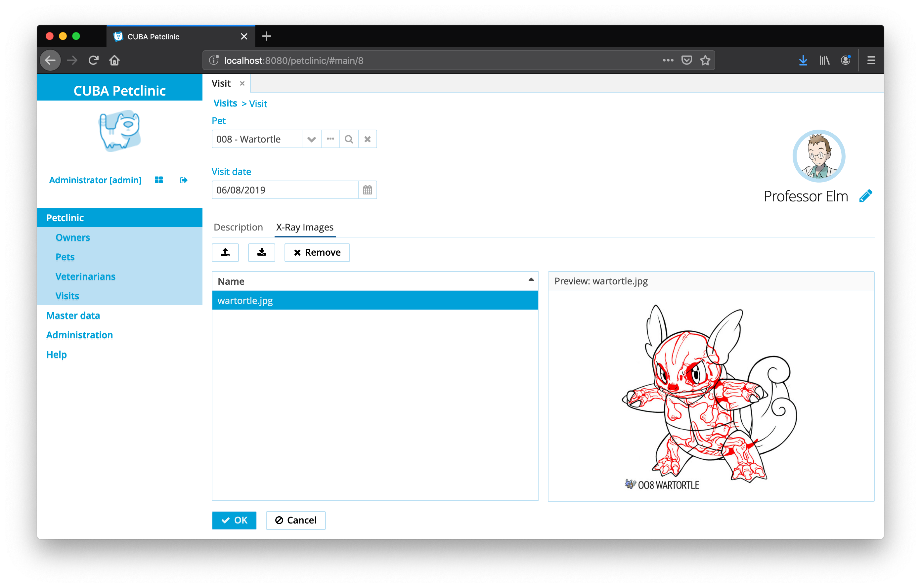Screen dimensions: 921x588
Task: Click Professor Elm's avatar image
Action: [819, 156]
